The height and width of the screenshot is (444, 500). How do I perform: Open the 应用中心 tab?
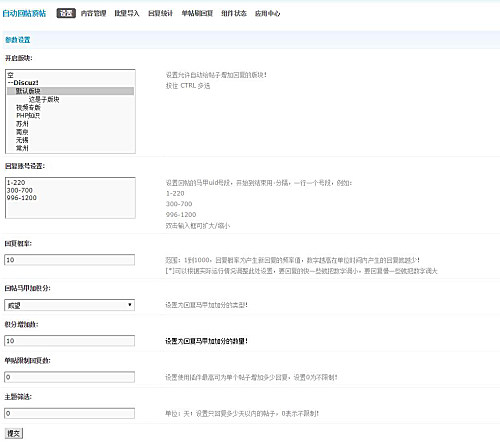pos(267,13)
